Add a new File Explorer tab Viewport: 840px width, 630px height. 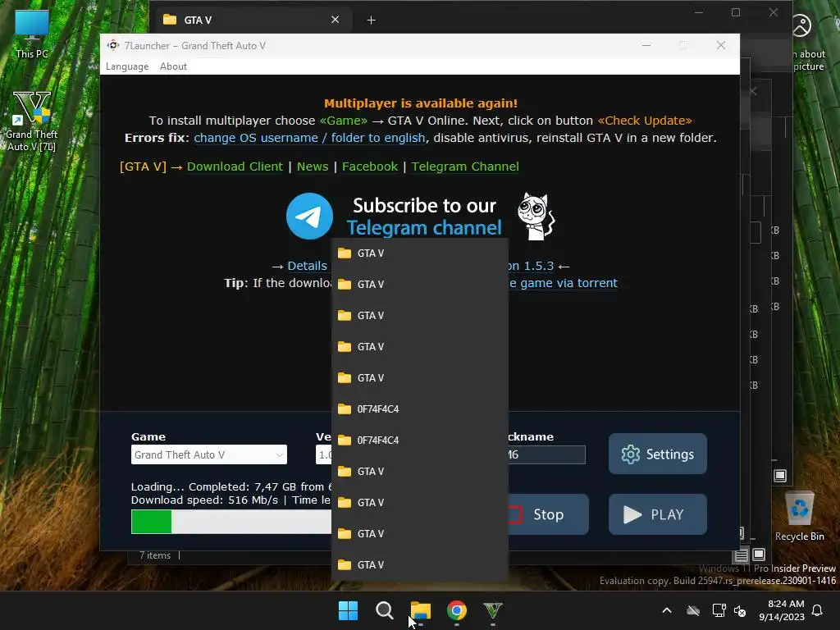click(x=371, y=21)
